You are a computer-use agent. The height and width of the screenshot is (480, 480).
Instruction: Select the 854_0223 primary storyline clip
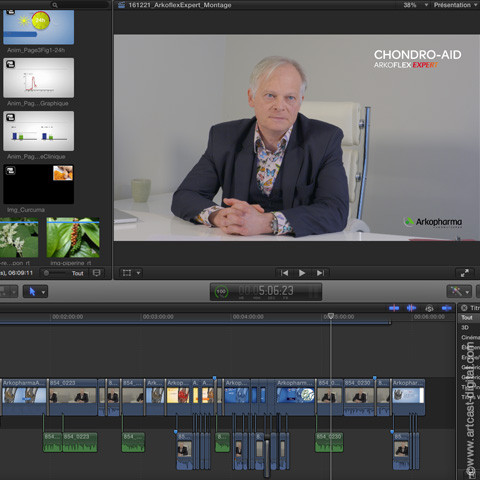coord(73,397)
